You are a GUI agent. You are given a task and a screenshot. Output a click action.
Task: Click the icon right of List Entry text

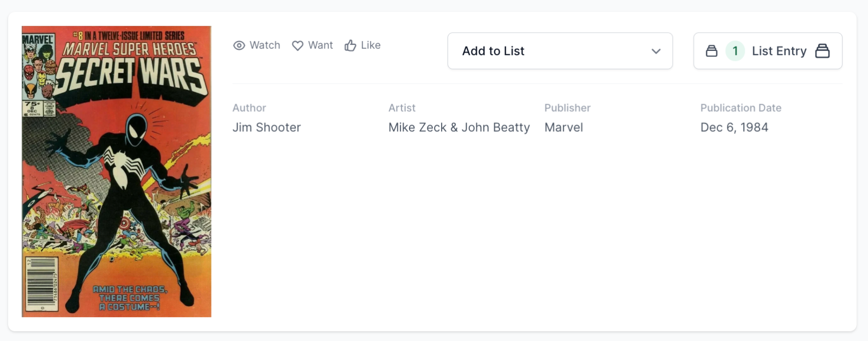click(x=822, y=51)
